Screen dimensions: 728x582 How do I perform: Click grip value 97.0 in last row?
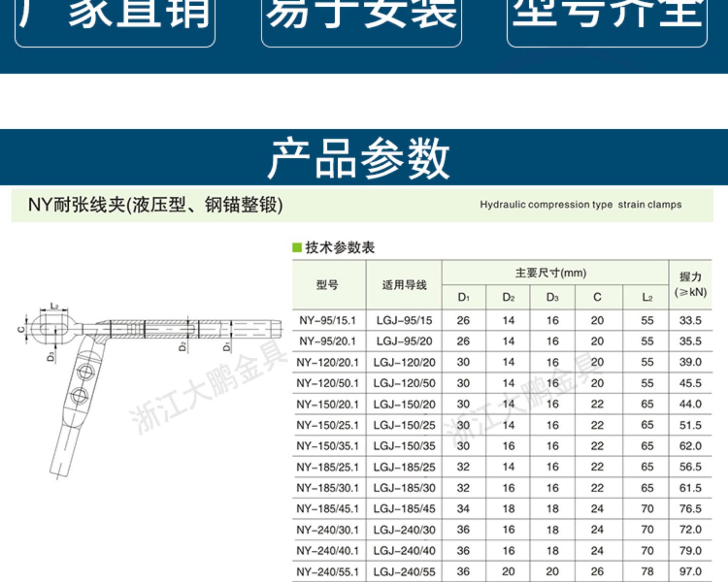tap(690, 571)
